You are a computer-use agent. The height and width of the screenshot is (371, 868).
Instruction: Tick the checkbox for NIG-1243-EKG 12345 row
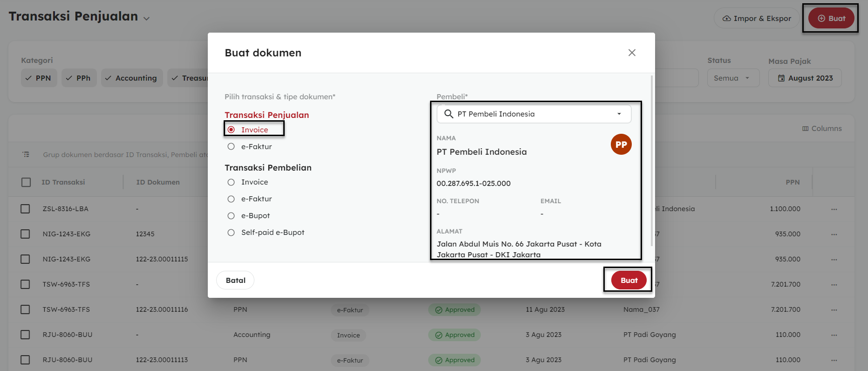point(26,234)
